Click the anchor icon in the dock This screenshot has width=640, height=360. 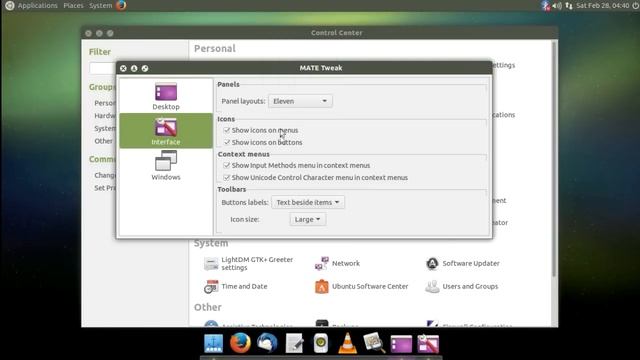click(213, 343)
